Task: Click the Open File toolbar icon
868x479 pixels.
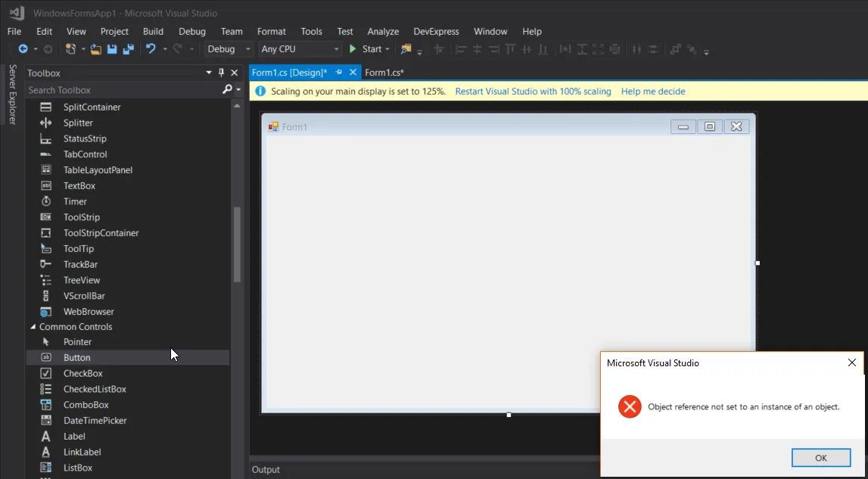Action: (96, 48)
